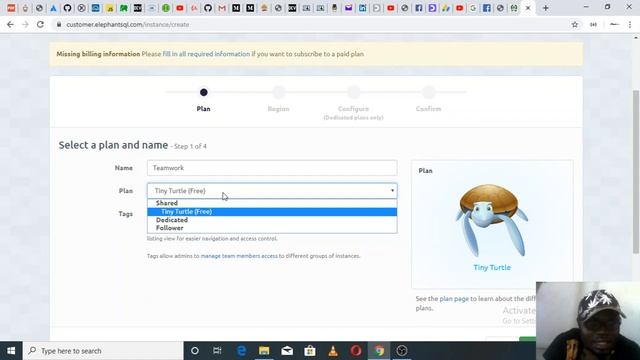The height and width of the screenshot is (360, 640).
Task: Click the Tiny Turtle mascot image
Action: 492,220
